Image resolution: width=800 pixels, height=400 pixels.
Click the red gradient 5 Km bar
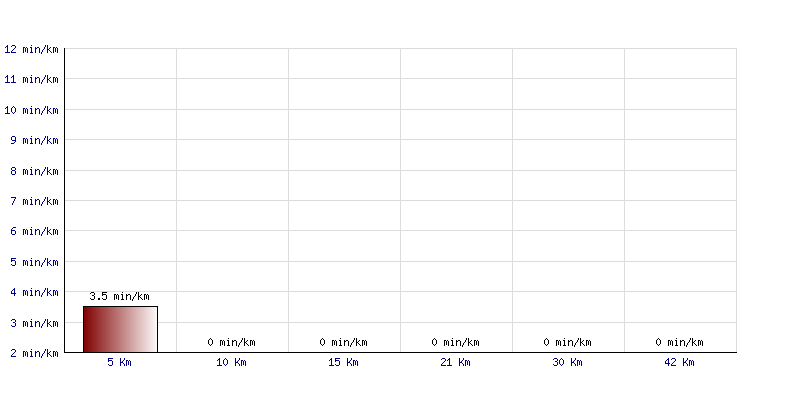[x=120, y=329]
